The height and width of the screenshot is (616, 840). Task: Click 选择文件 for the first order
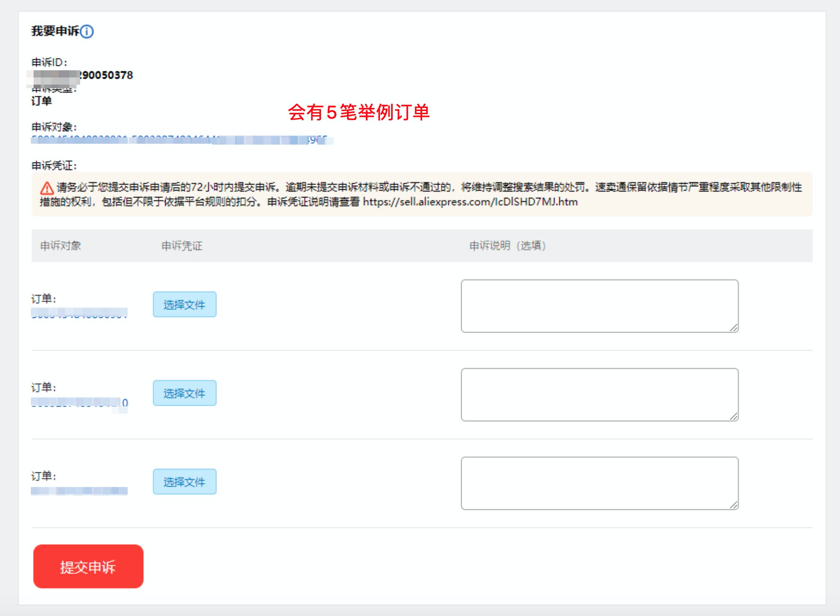pos(184,304)
